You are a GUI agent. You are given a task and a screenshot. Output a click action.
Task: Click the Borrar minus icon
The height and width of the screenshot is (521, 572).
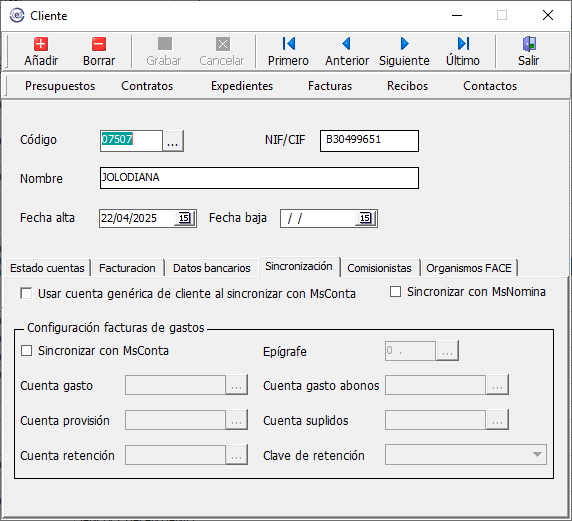(x=99, y=44)
